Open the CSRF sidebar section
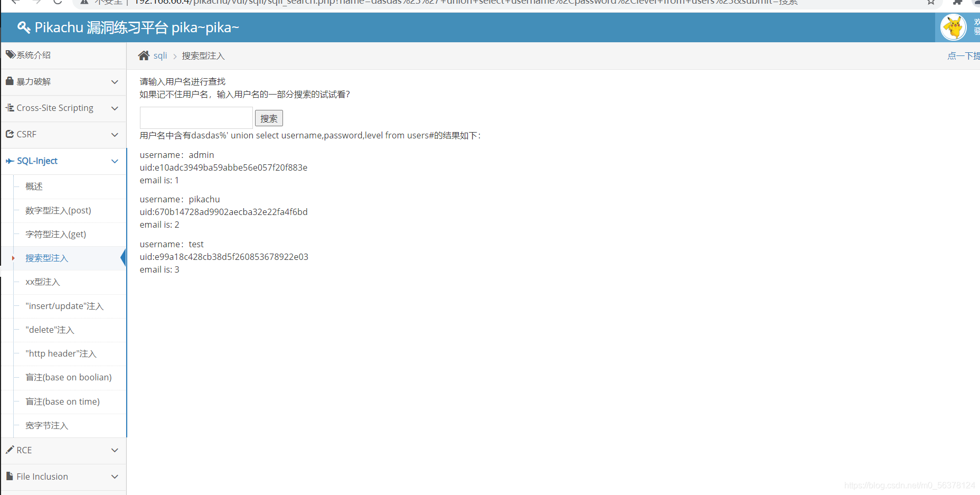980x495 pixels. click(x=63, y=135)
